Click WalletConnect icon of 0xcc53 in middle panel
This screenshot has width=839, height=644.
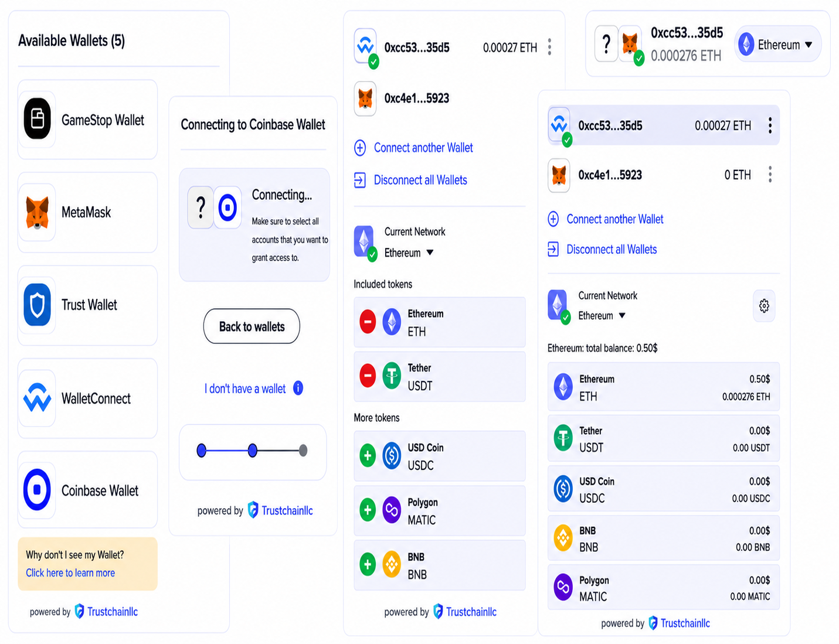[365, 45]
